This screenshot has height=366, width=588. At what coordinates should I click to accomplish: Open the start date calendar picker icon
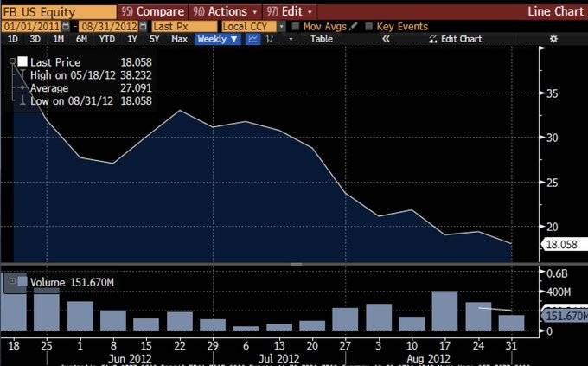point(66,27)
